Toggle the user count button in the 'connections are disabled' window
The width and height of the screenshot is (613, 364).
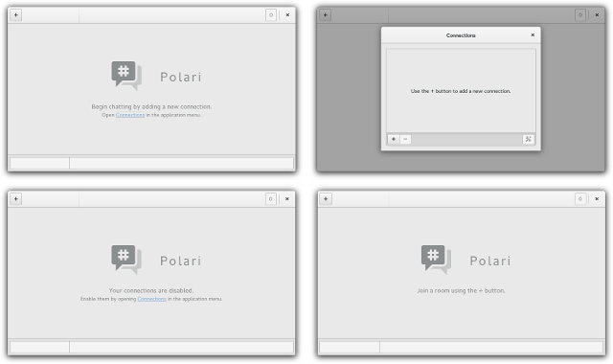coord(270,198)
